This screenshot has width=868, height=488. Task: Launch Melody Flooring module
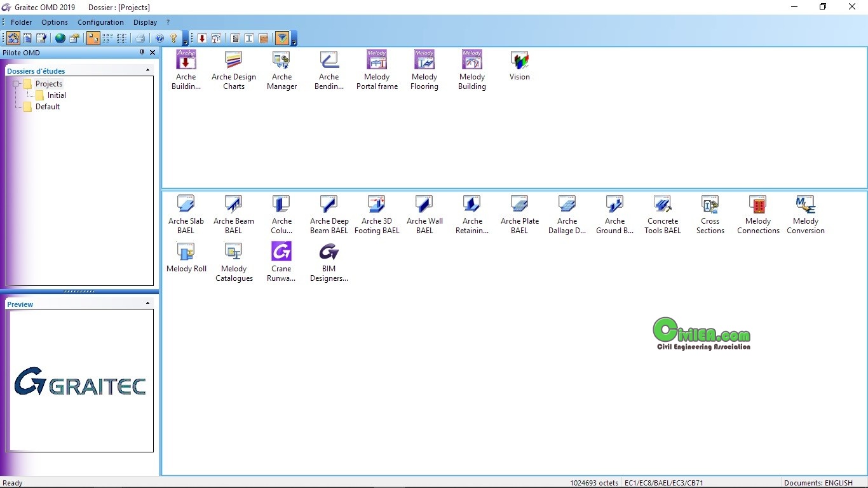[x=424, y=70]
